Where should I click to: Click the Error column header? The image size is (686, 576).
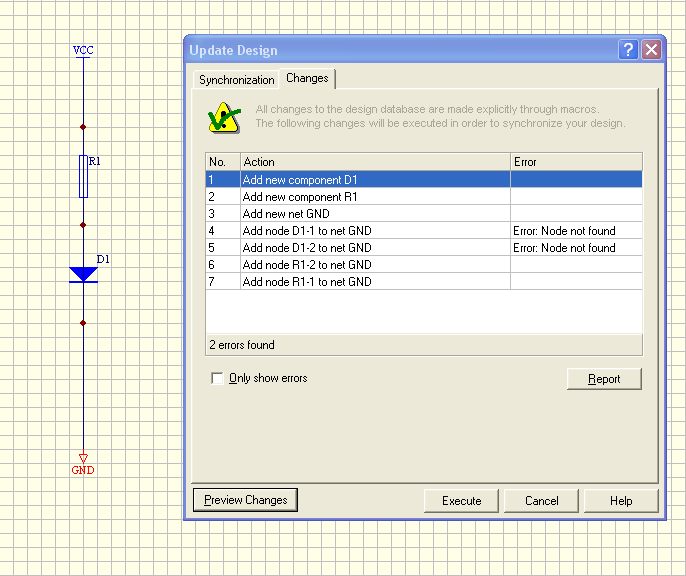tap(576, 162)
